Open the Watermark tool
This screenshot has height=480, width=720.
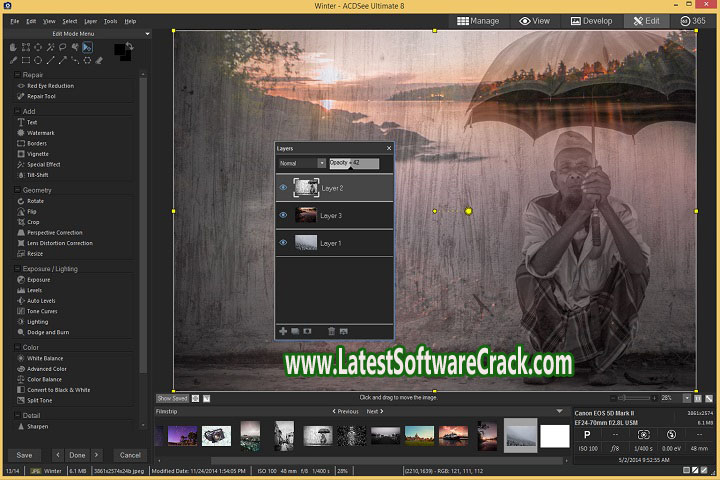(36, 133)
